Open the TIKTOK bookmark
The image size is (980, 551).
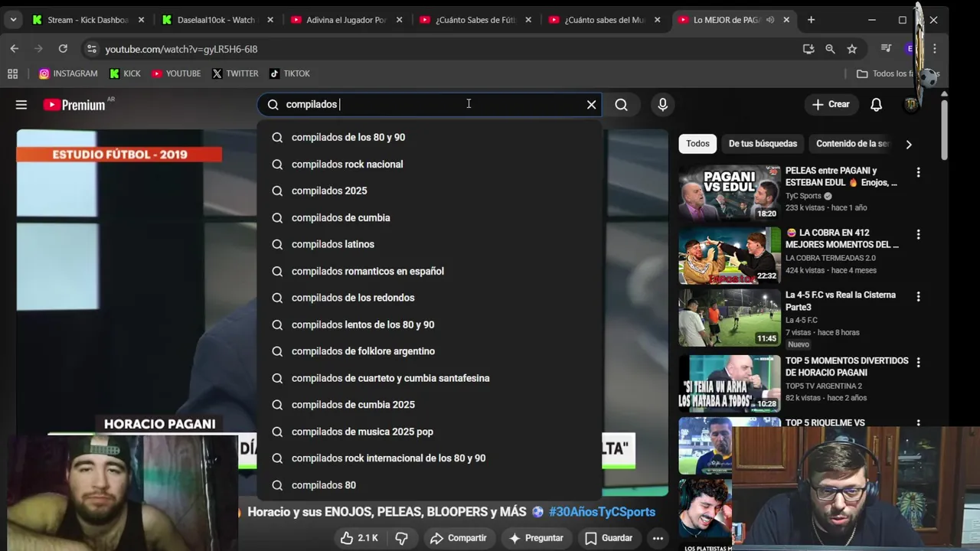289,73
